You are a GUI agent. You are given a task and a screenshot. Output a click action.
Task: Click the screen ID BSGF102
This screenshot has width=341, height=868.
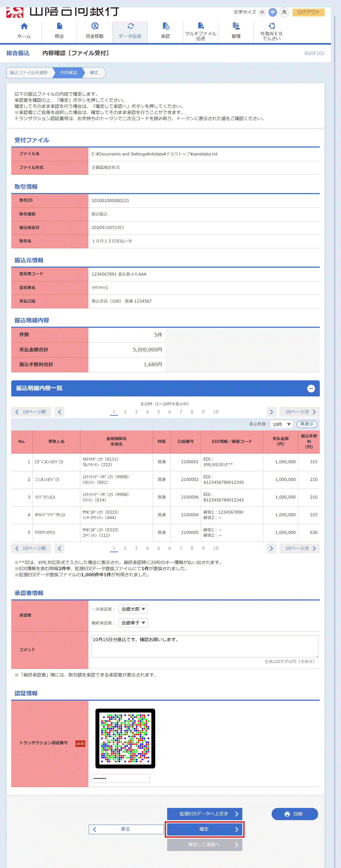314,53
